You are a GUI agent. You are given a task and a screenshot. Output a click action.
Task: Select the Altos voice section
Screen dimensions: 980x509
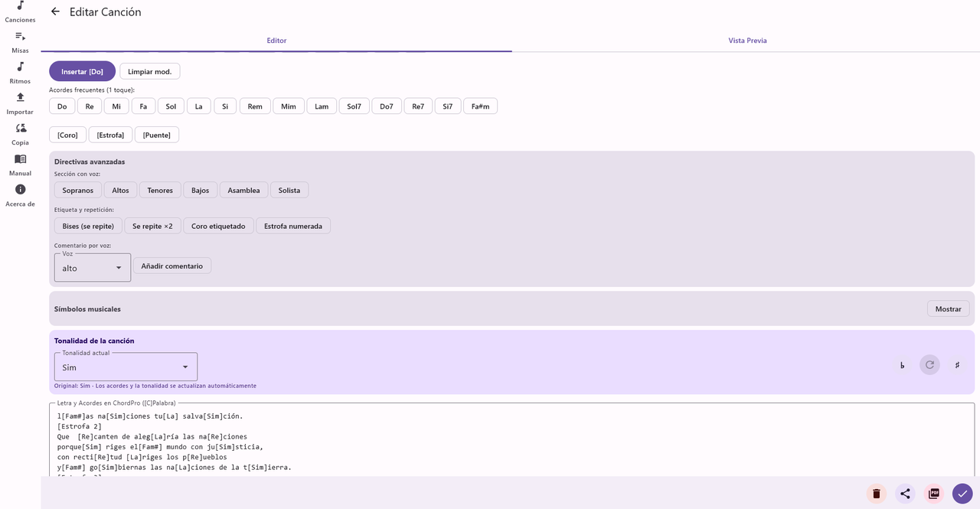coord(121,190)
